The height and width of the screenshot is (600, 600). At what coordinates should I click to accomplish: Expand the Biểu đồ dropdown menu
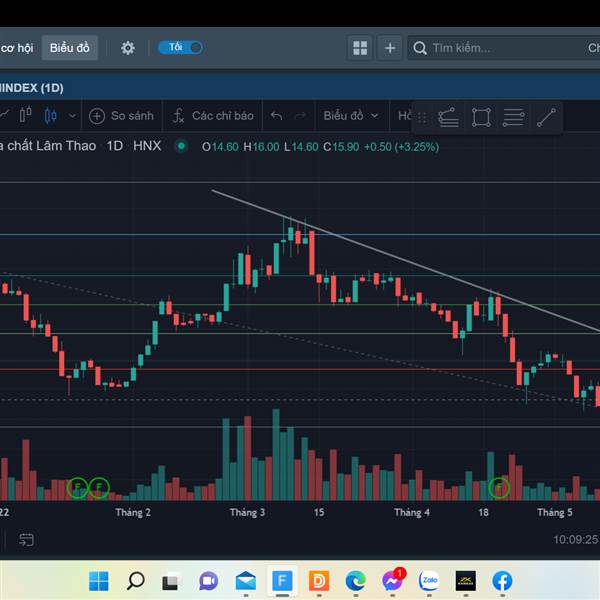[351, 116]
